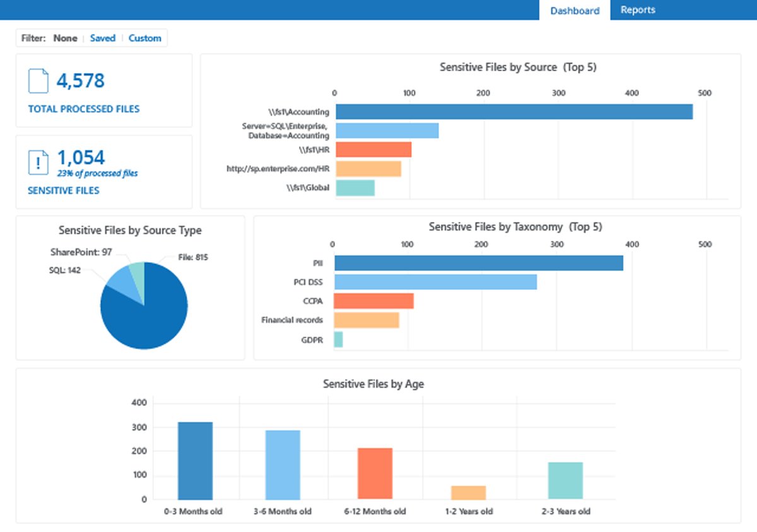Set filter to None

click(x=66, y=38)
